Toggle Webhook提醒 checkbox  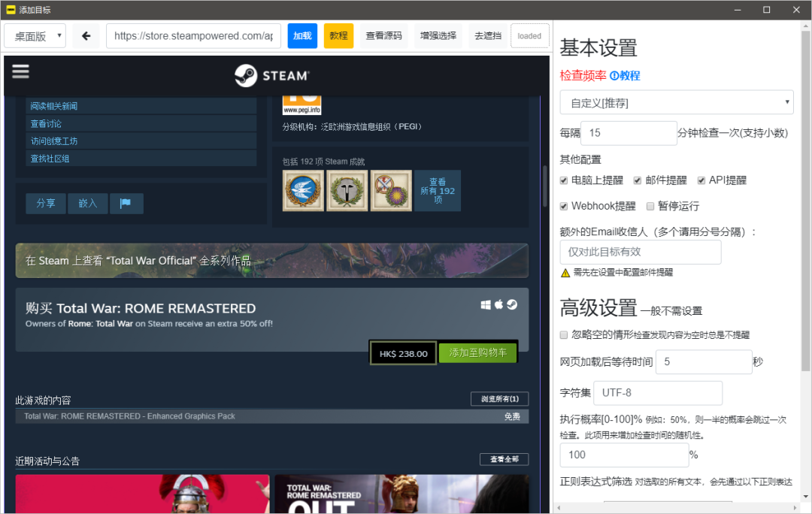(563, 207)
